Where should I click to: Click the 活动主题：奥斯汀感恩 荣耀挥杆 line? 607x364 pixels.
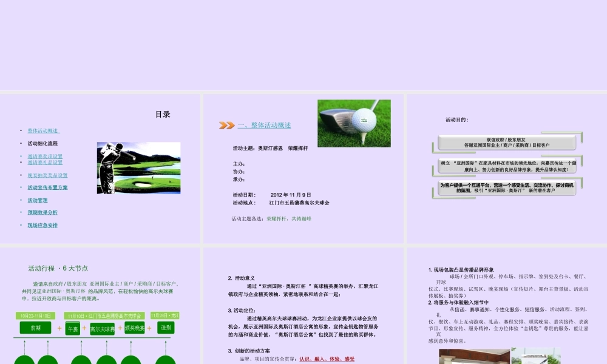[x=270, y=148]
